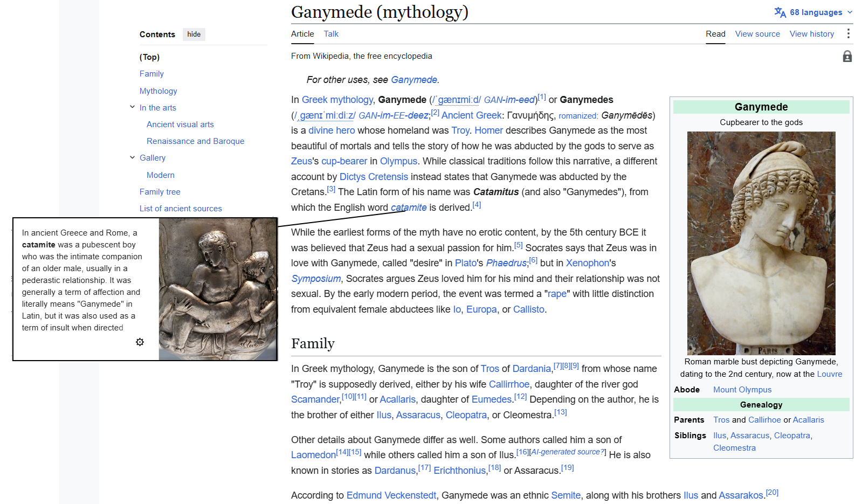Follow the rape link in article

(x=557, y=294)
